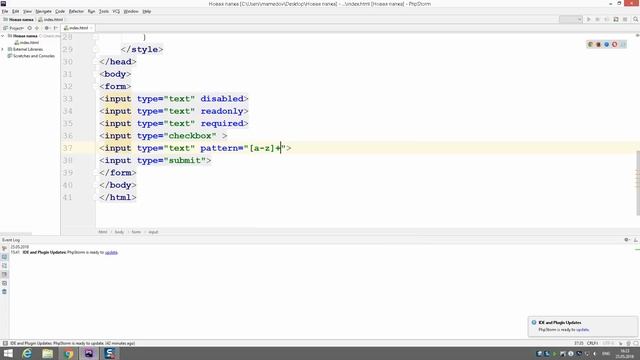Click the Clear all trash icon in Event Log
The width and height of the screenshot is (640, 360).
coord(4,292)
